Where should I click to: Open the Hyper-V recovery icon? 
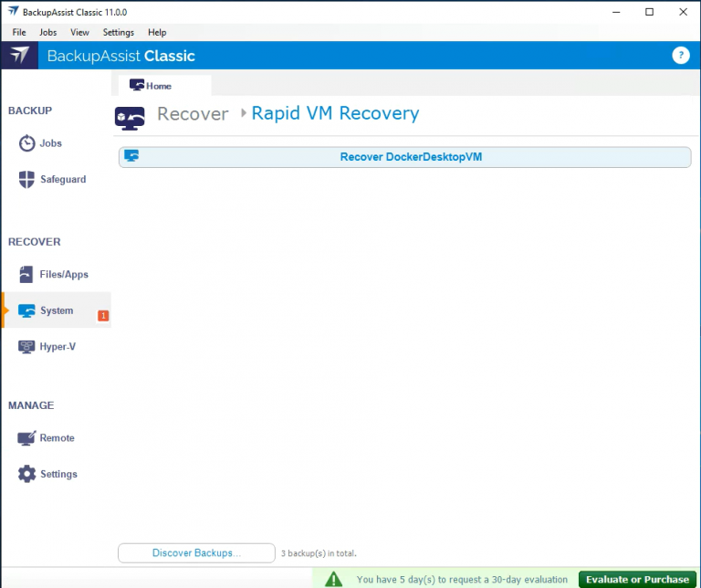pyautogui.click(x=27, y=347)
